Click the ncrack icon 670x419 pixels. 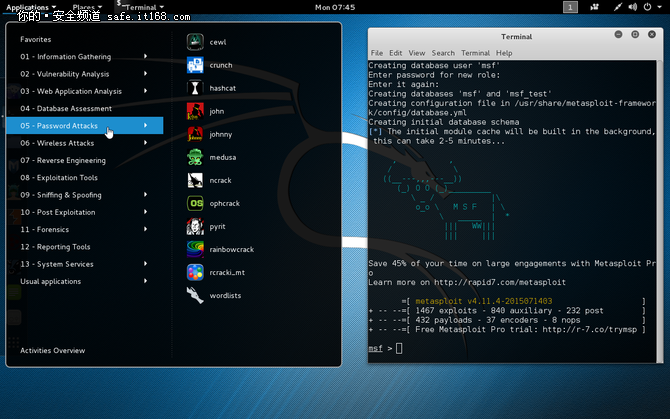coord(195,180)
